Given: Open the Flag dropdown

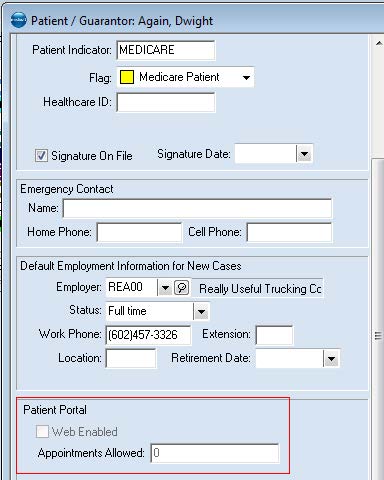Looking at the screenshot, I should click(x=246, y=78).
